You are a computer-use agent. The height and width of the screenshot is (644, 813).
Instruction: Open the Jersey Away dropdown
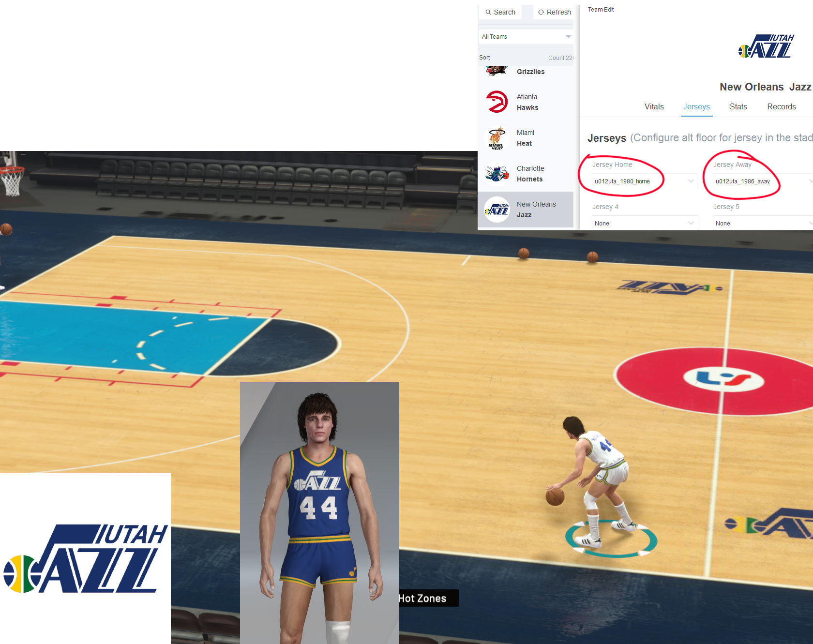[x=763, y=181]
